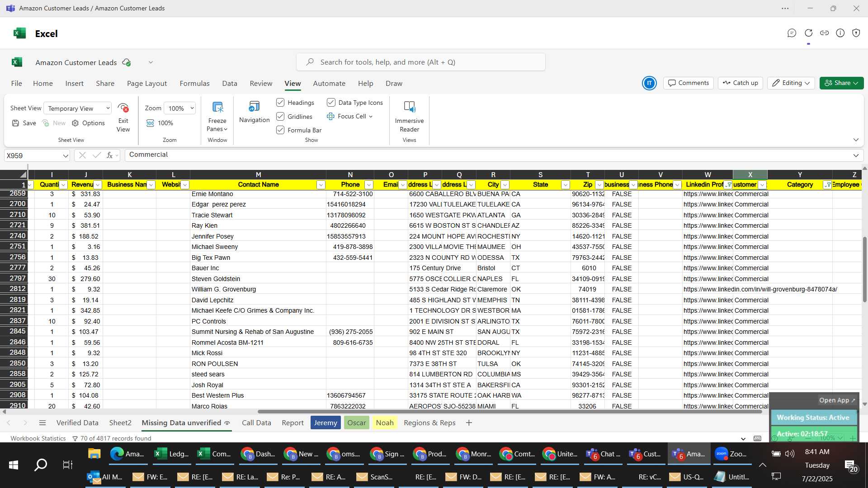
Task: Open the Sheet View Temporary View dropdown
Action: click(78, 108)
